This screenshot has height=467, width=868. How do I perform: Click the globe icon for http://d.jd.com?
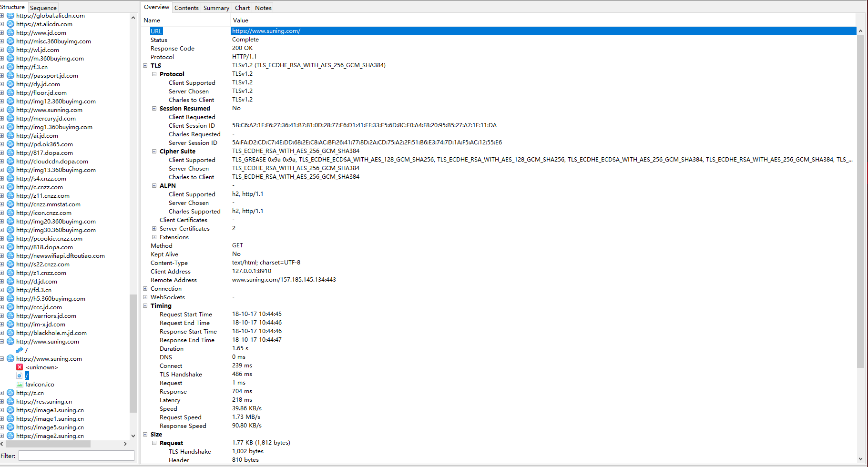(10, 282)
